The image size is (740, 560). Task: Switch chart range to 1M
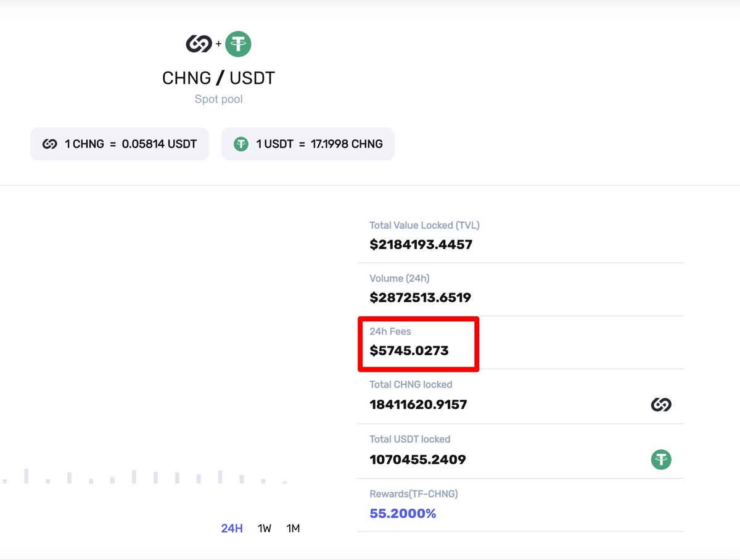click(x=293, y=529)
